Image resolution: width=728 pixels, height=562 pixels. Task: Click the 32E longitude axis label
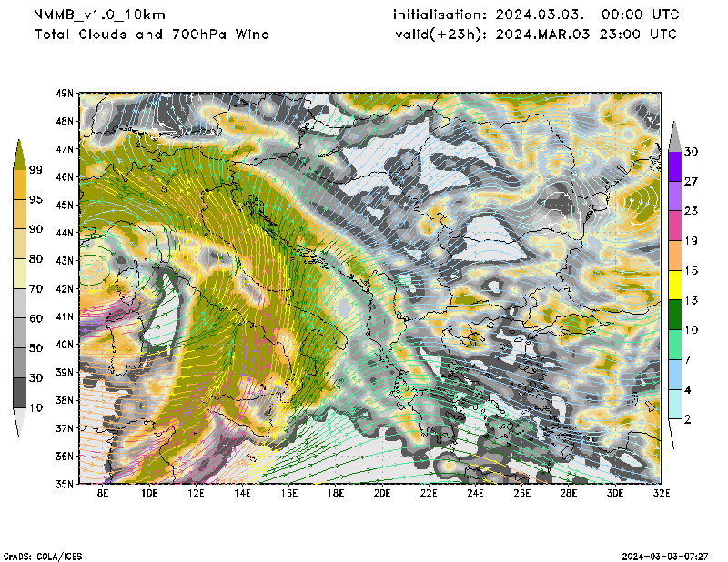[x=662, y=493]
